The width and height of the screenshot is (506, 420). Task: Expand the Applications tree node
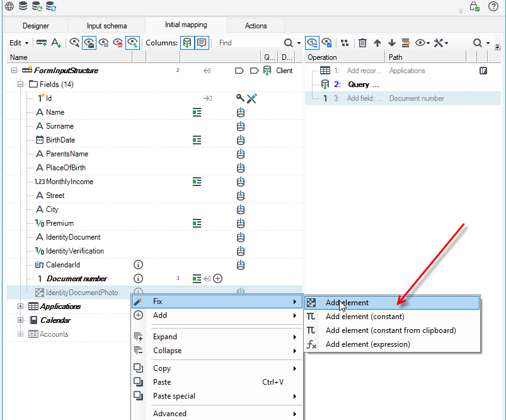(x=20, y=306)
